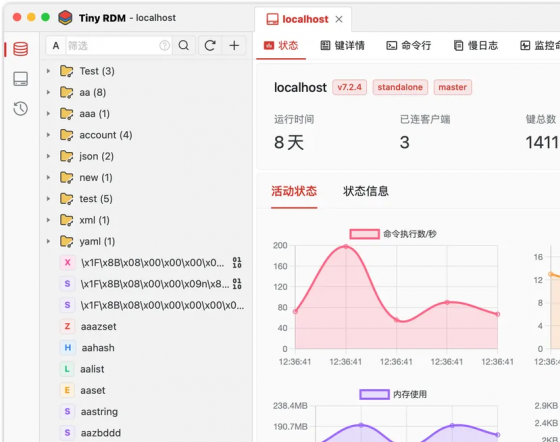
Task: Click the 已连客户端 value 3
Action: click(405, 143)
